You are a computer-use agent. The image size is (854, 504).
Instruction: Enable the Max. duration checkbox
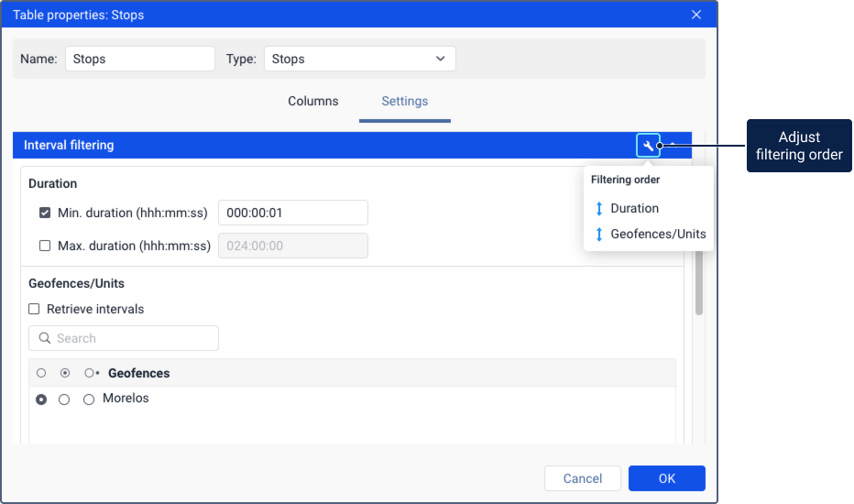click(x=45, y=246)
